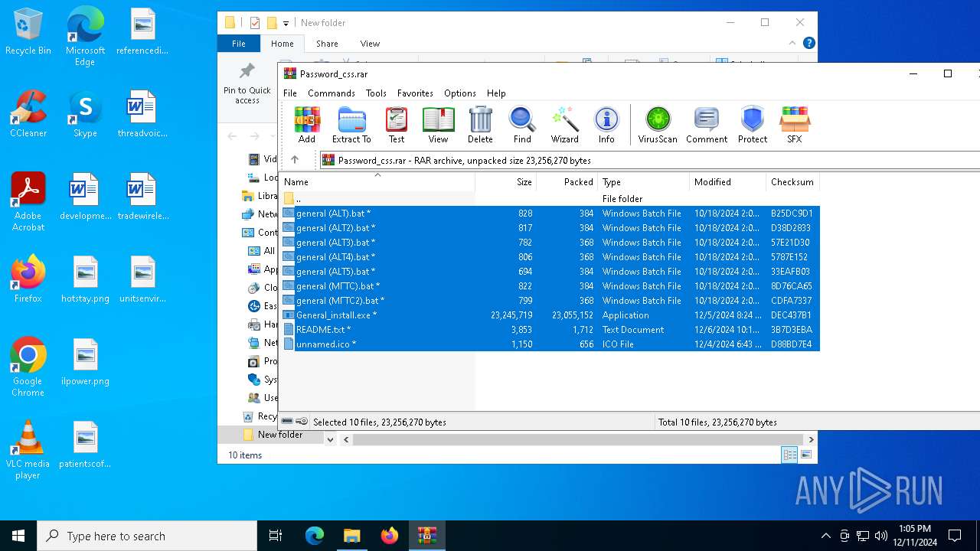Open the Find magnifier tool

(522, 125)
